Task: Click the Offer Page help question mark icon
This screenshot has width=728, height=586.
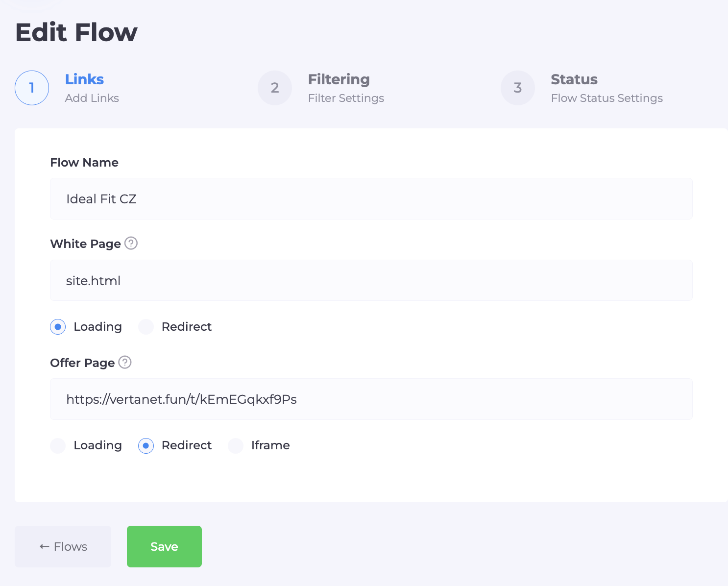Action: click(x=125, y=362)
